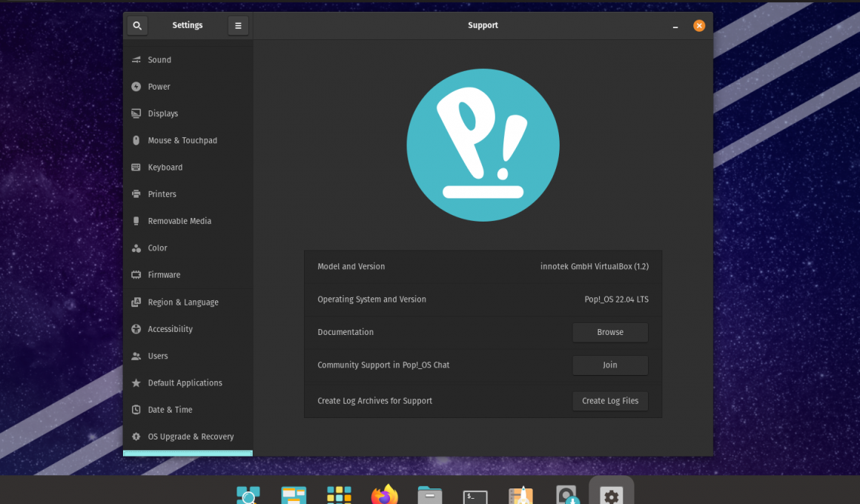This screenshot has width=860, height=504.
Task: Click the search icon in Settings header
Action: [137, 25]
